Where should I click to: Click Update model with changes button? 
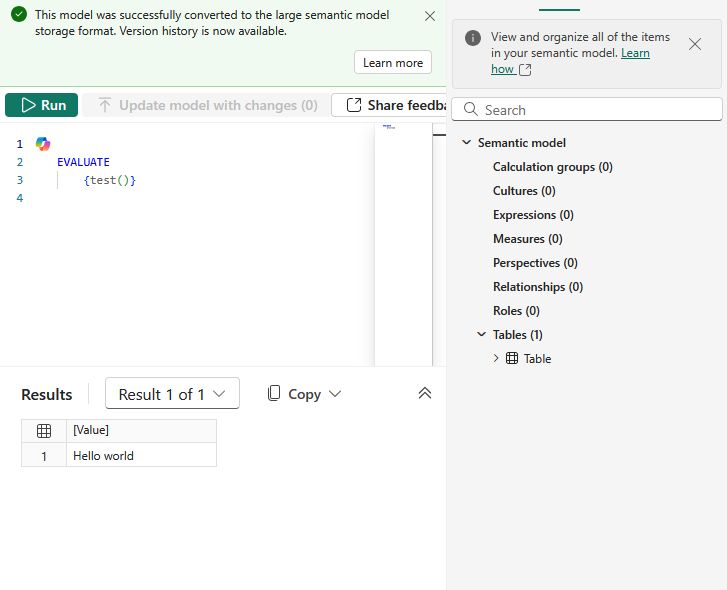pyautogui.click(x=207, y=105)
